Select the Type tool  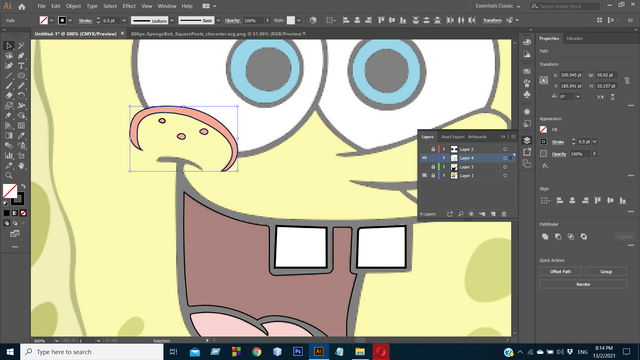(x=21, y=66)
